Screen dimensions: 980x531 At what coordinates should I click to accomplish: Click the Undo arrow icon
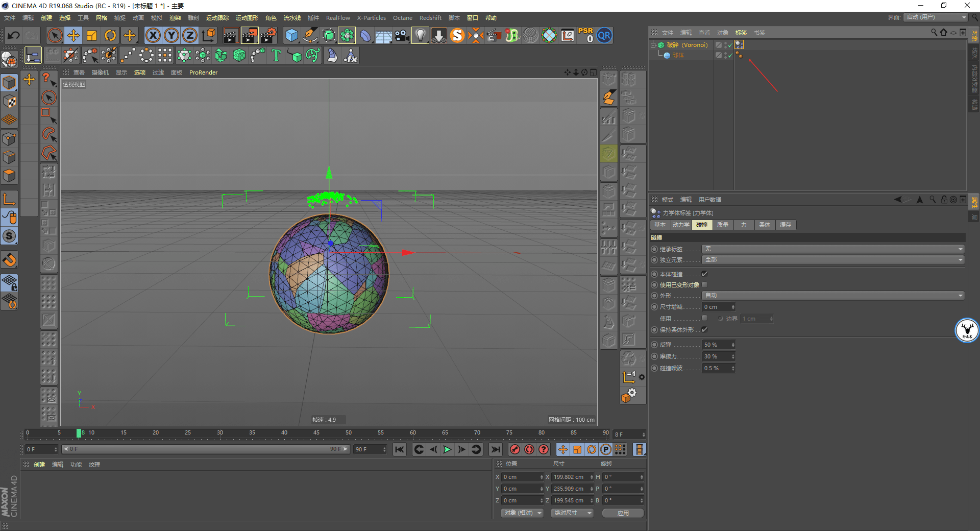click(x=14, y=35)
